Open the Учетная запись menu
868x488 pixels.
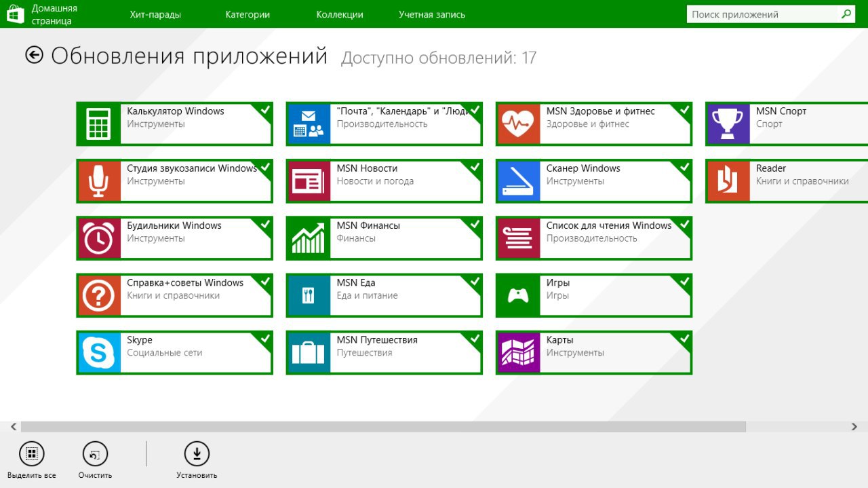pyautogui.click(x=432, y=14)
